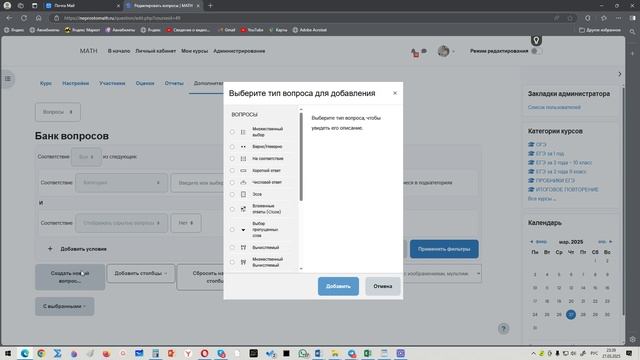Click the Numerical question type icon
640x360 pixels.
click(243, 182)
